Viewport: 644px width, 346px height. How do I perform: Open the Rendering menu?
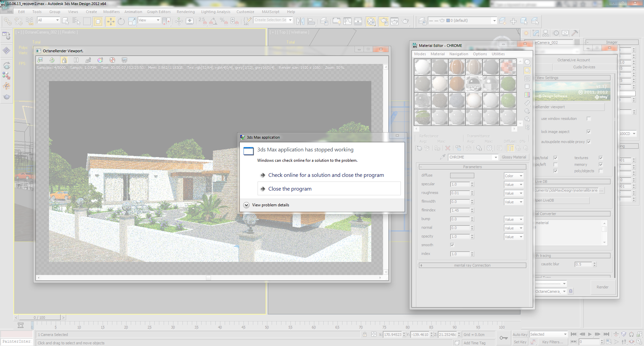tap(186, 12)
